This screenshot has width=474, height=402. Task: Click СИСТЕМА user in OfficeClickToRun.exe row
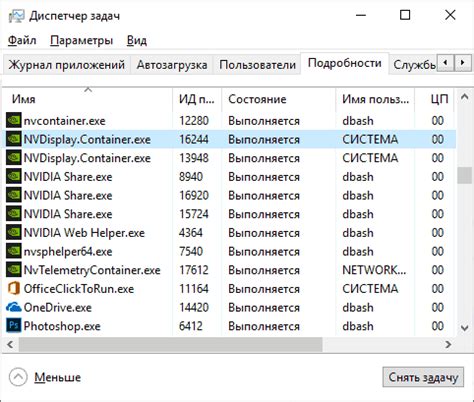(370, 289)
